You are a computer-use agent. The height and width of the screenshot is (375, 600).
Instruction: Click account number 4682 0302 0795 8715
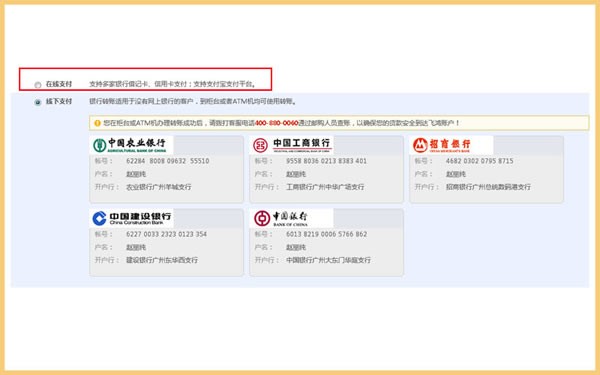[x=479, y=161]
